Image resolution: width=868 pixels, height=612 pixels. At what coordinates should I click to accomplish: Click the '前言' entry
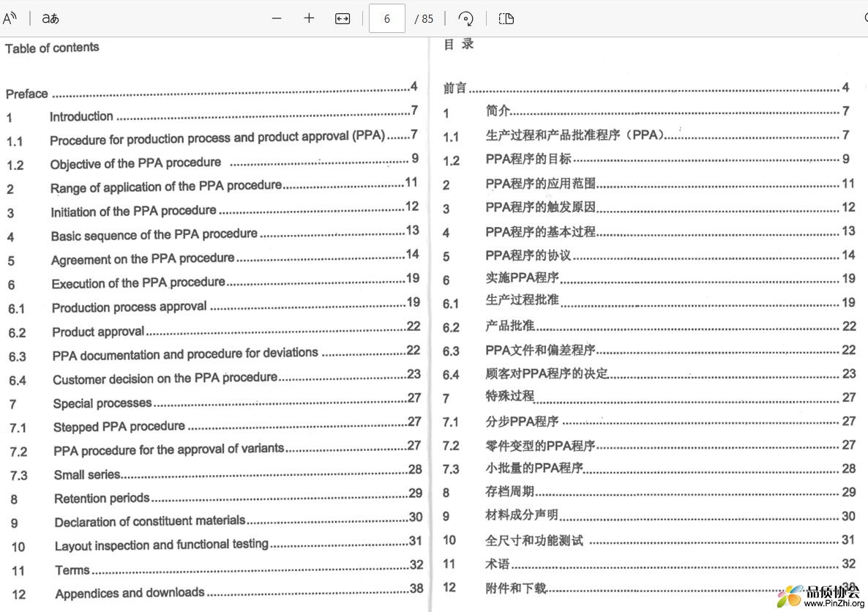[x=455, y=88]
